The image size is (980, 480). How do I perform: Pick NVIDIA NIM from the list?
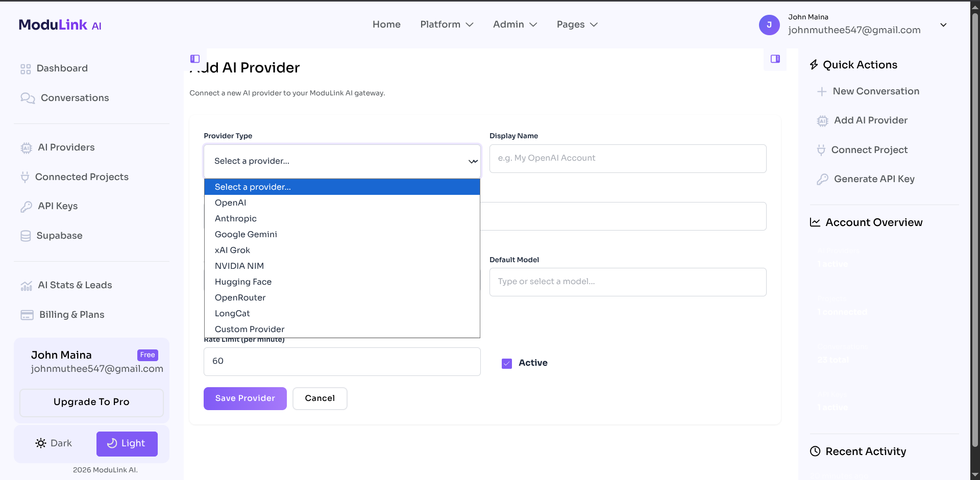click(342, 266)
